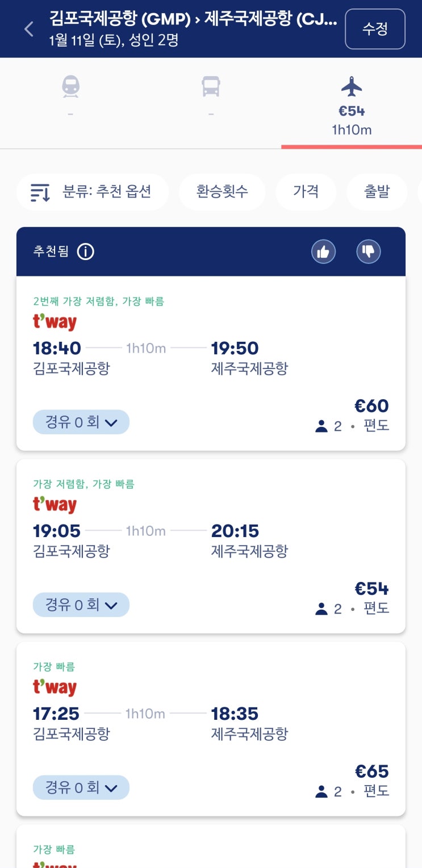The height and width of the screenshot is (868, 422).
Task: Open the flight tab airplane icon
Action: [x=352, y=87]
